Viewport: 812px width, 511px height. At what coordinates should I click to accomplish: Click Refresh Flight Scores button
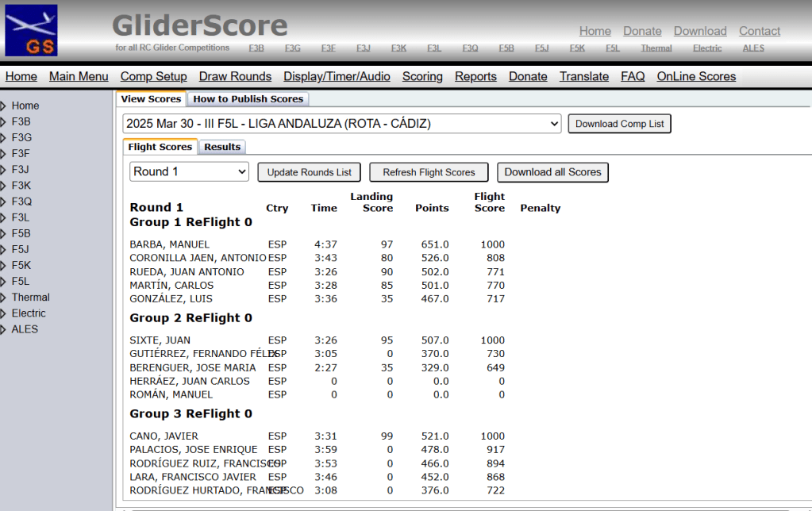tap(429, 172)
